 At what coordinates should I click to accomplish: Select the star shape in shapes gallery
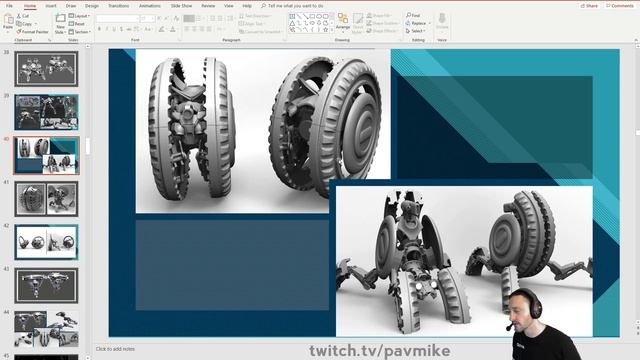(325, 30)
